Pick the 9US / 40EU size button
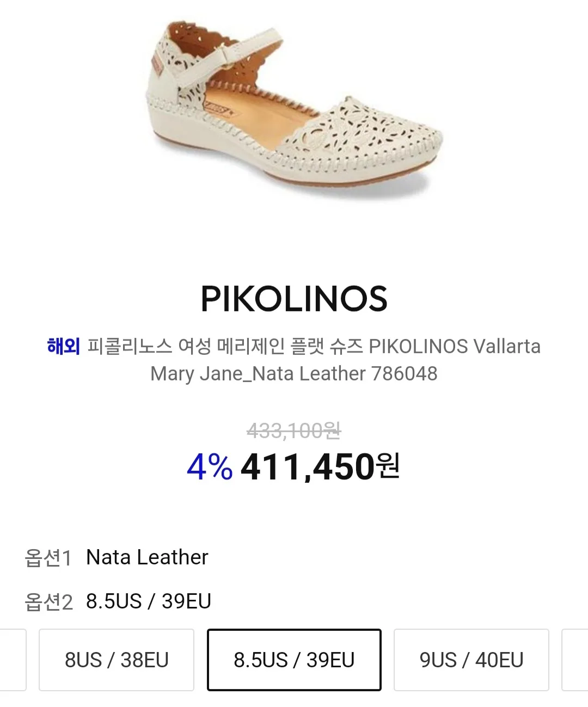The height and width of the screenshot is (707, 588). 471,660
